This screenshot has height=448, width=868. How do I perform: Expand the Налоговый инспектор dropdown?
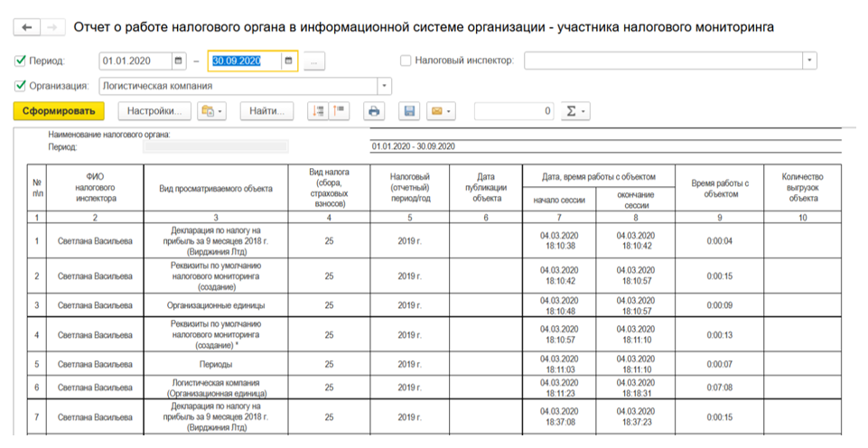[810, 61]
